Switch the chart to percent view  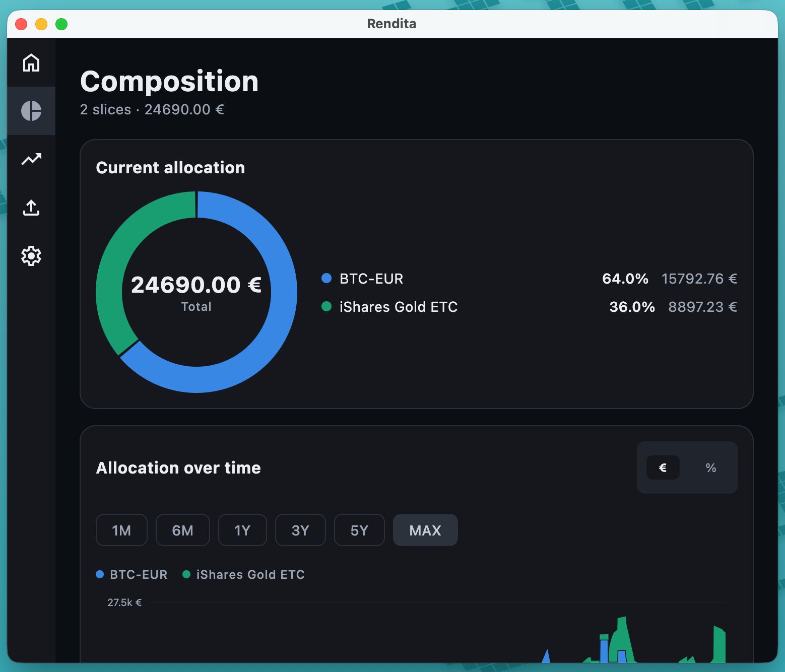[x=711, y=467]
